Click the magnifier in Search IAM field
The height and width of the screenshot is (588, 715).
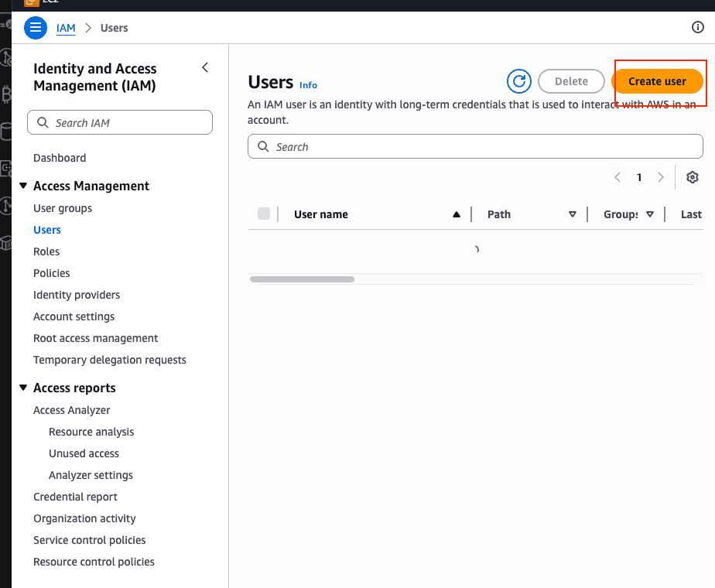click(41, 122)
